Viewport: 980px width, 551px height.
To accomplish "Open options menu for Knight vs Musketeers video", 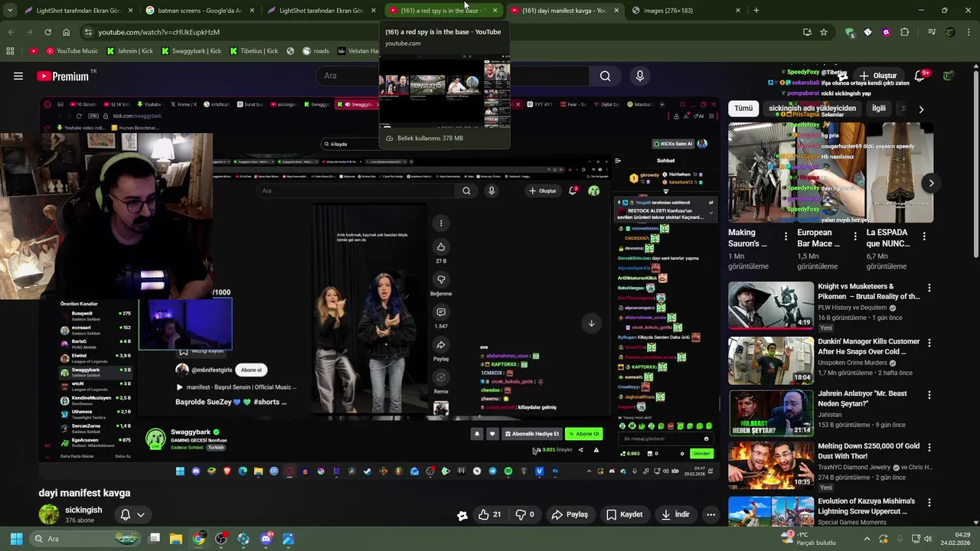I will coord(929,289).
